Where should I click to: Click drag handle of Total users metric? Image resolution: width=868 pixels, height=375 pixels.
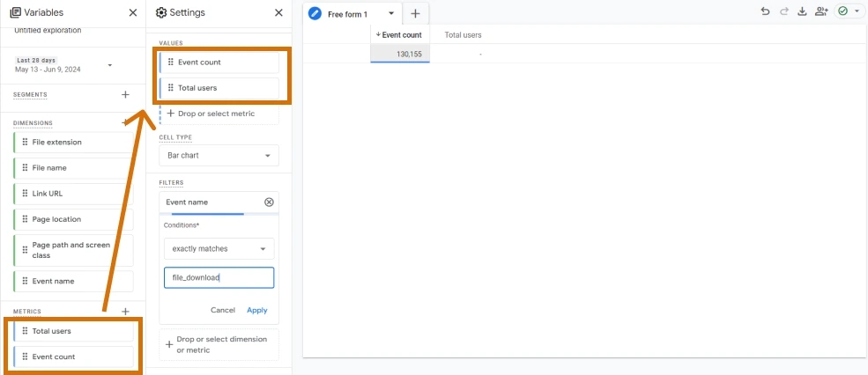coord(25,331)
